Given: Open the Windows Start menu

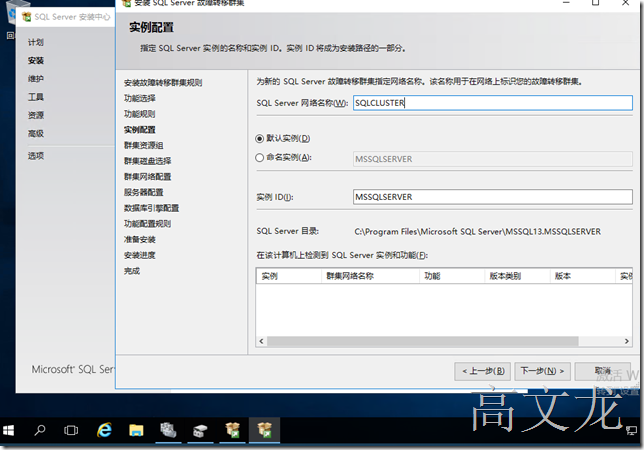Looking at the screenshot, I should coord(8,430).
